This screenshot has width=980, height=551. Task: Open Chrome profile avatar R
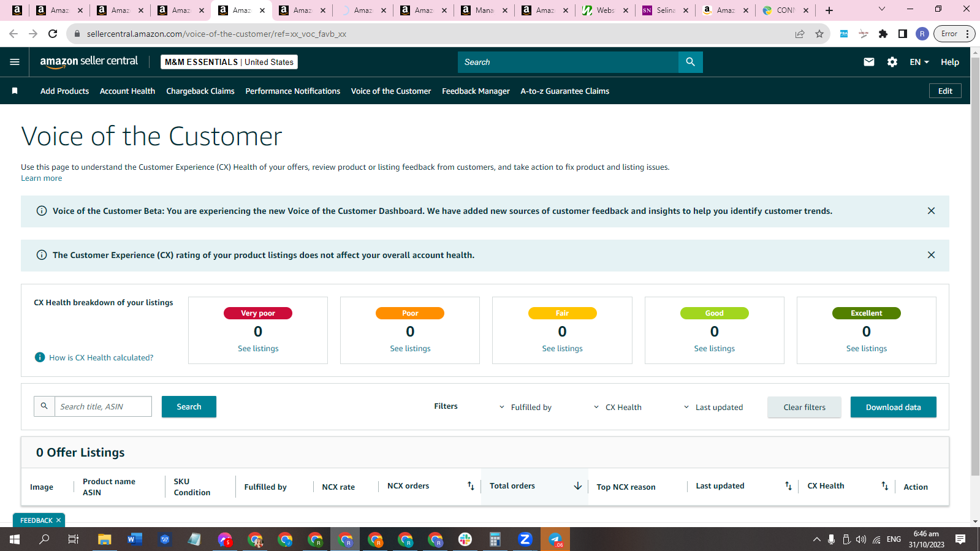tap(922, 34)
